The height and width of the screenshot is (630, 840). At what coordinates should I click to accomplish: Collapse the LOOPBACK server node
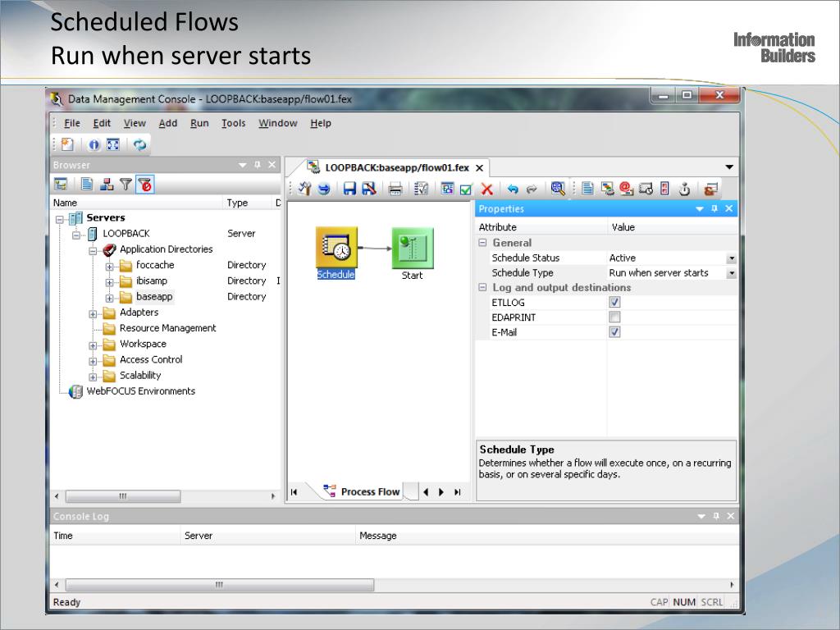point(76,235)
